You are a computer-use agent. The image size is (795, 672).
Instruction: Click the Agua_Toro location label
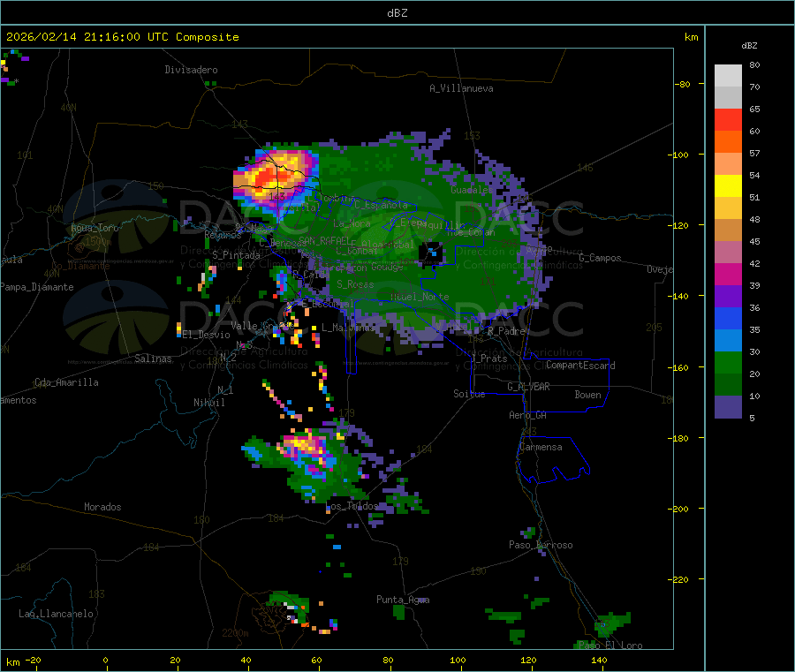click(x=95, y=228)
